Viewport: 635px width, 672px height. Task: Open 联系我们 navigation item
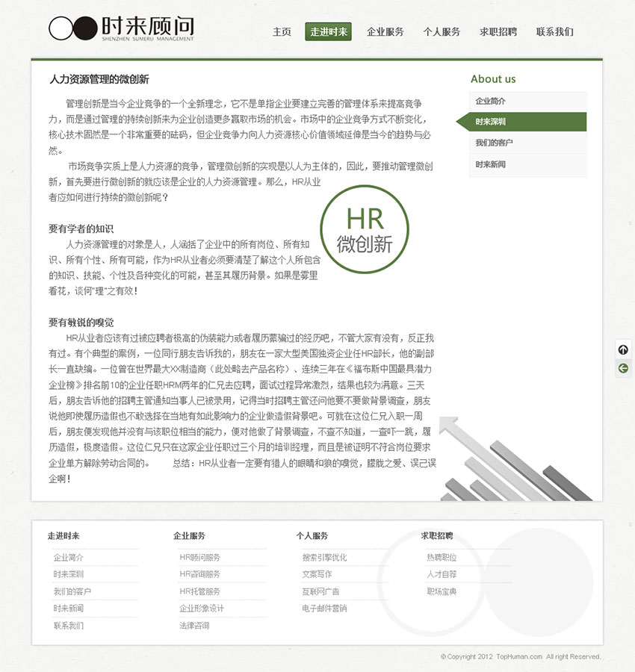[554, 32]
